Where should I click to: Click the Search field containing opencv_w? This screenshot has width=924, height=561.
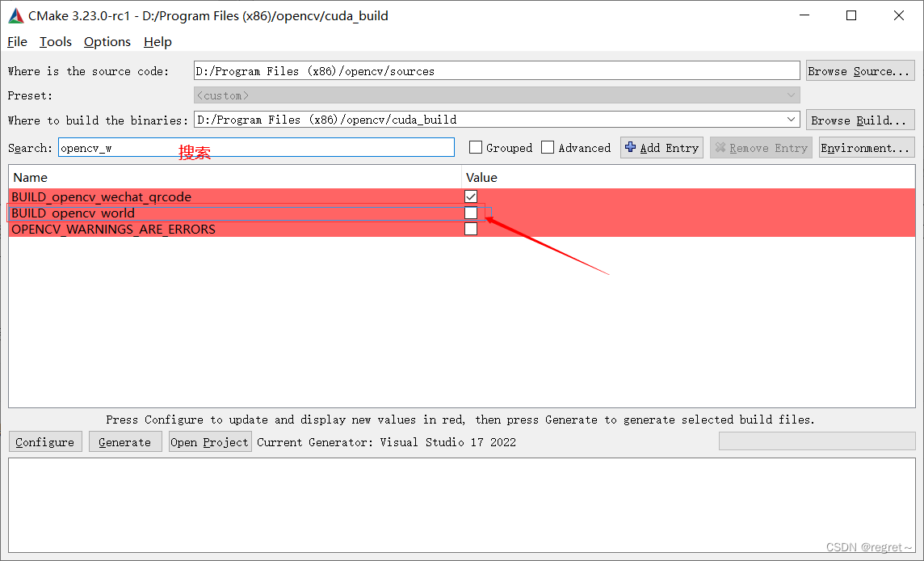click(256, 147)
